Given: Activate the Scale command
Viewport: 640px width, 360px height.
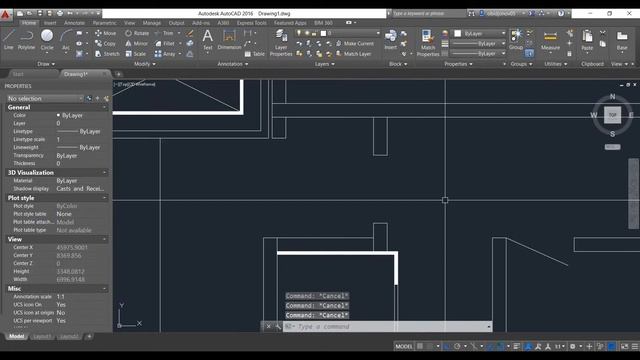Looking at the screenshot, I should (x=136, y=53).
